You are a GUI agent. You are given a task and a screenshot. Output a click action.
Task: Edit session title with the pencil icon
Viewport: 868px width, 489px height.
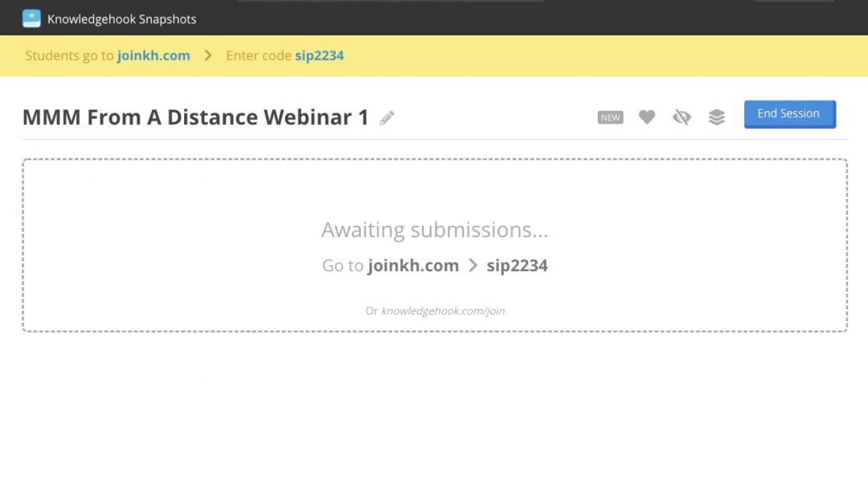387,118
